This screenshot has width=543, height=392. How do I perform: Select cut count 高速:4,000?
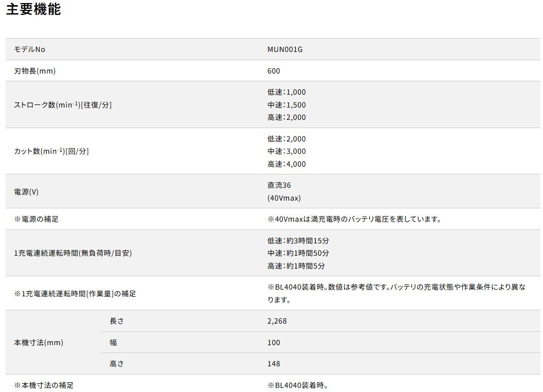pos(286,164)
